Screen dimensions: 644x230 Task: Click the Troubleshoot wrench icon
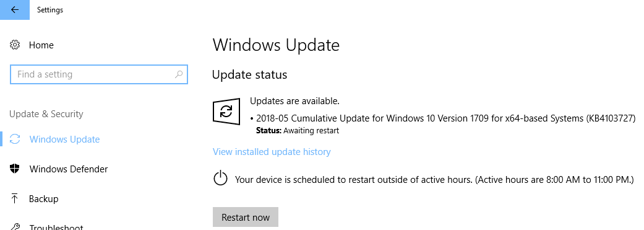coord(15,227)
